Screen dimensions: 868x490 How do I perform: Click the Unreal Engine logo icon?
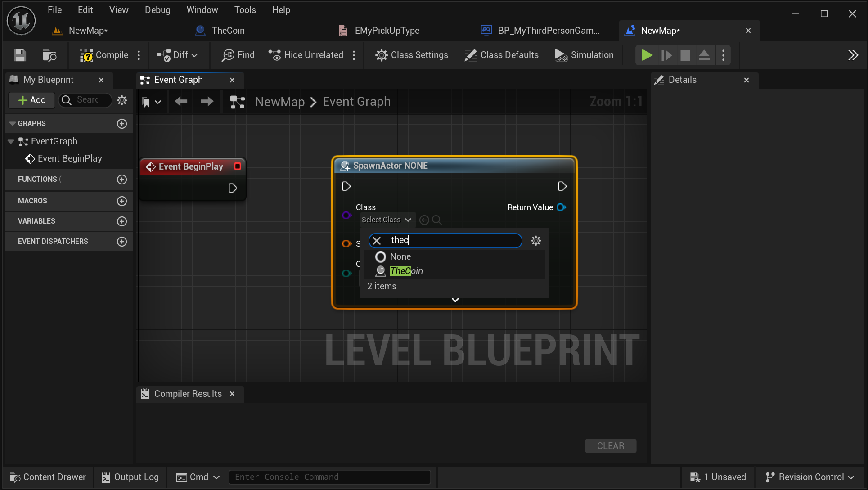(21, 20)
